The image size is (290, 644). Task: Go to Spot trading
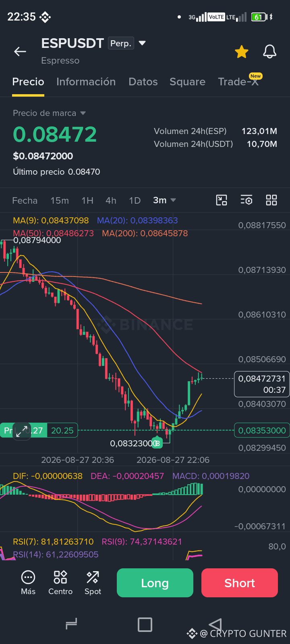point(93,582)
